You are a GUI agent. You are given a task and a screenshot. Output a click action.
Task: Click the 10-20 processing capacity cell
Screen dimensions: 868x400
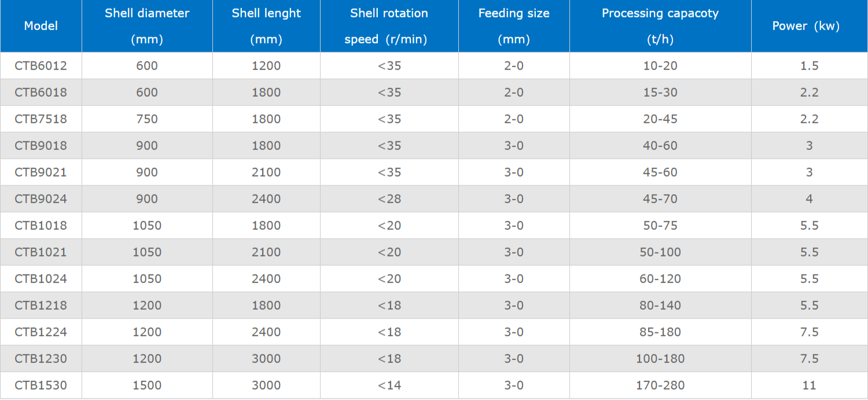(660, 66)
